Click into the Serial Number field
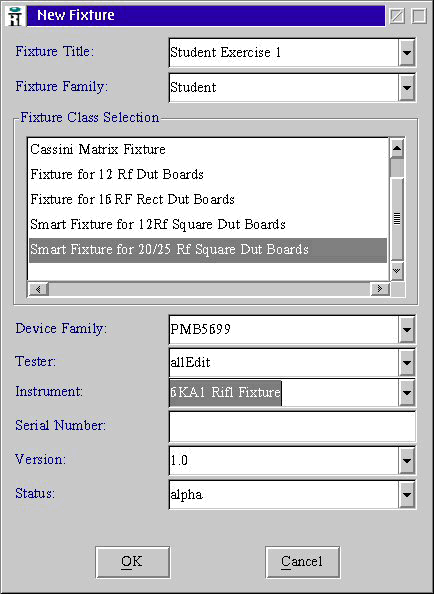 292,427
